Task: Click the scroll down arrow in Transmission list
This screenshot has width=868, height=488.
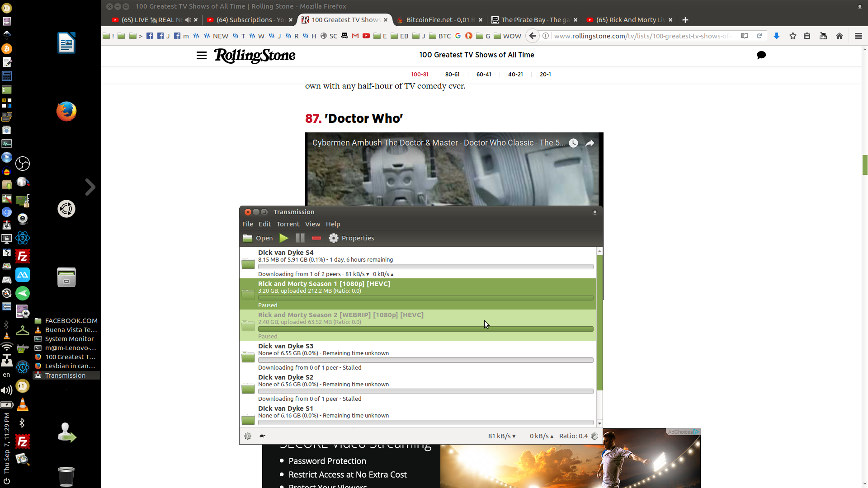Action: (x=599, y=424)
